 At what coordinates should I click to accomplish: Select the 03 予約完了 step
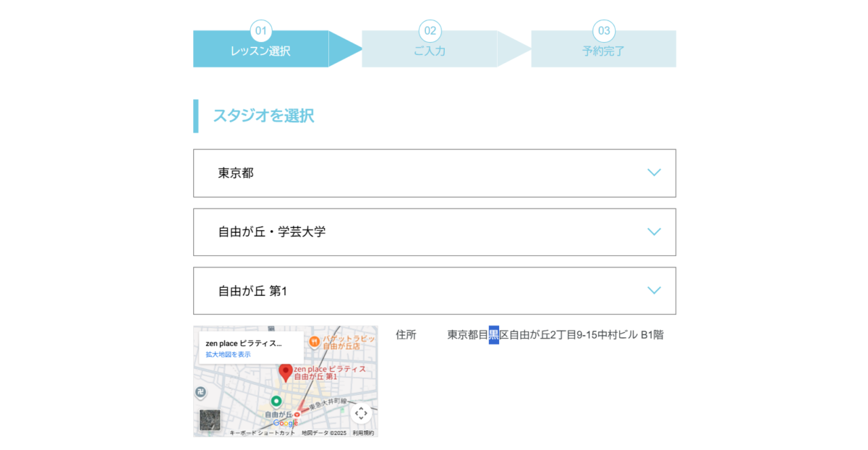point(603,30)
